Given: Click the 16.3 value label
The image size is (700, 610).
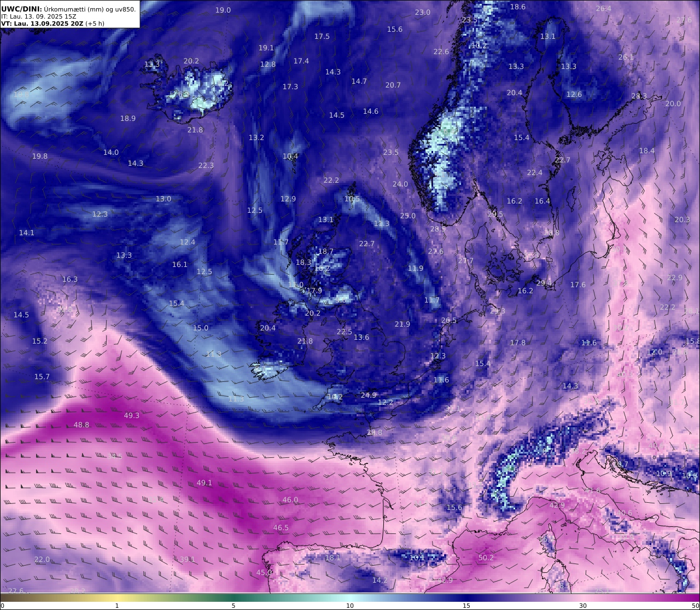Looking at the screenshot, I should (69, 280).
